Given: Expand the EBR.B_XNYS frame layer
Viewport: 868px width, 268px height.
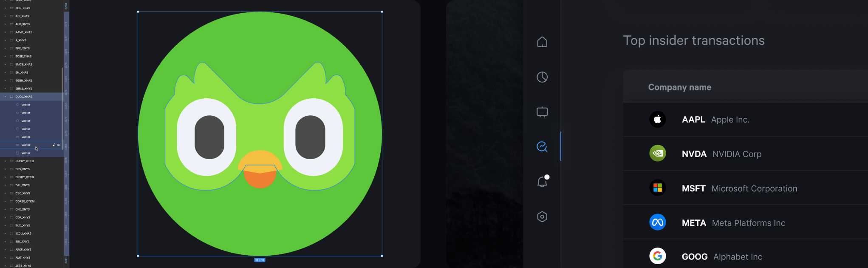Looking at the screenshot, I should [x=6, y=88].
